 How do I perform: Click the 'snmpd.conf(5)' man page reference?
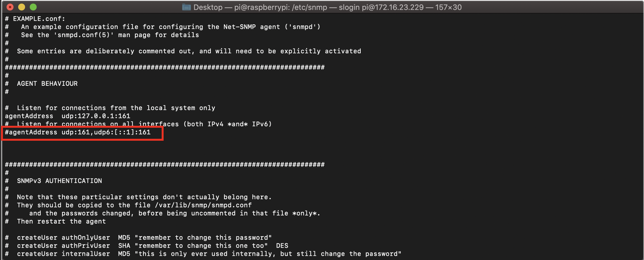pyautogui.click(x=84, y=35)
